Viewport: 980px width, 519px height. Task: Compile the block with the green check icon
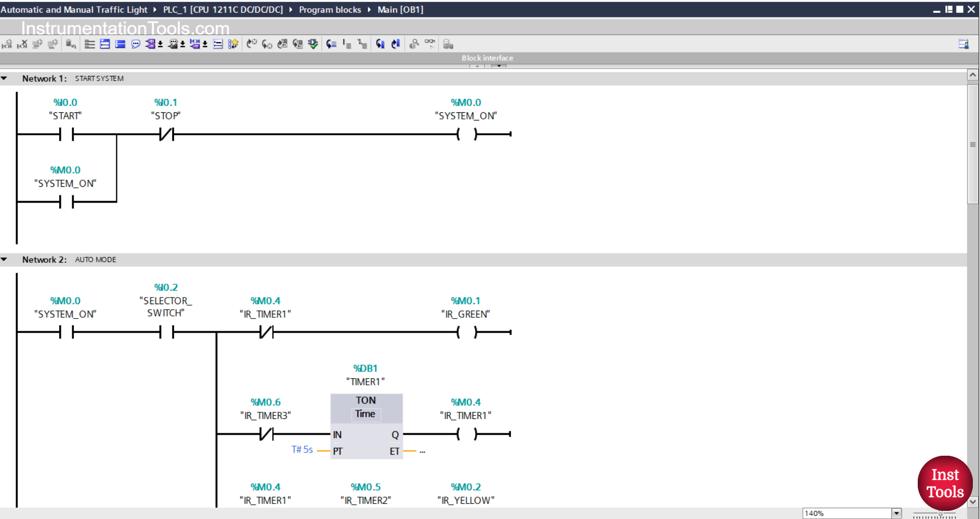[x=313, y=44]
